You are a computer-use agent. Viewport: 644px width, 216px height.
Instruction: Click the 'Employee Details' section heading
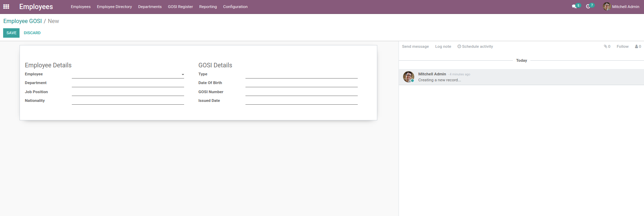click(48, 65)
